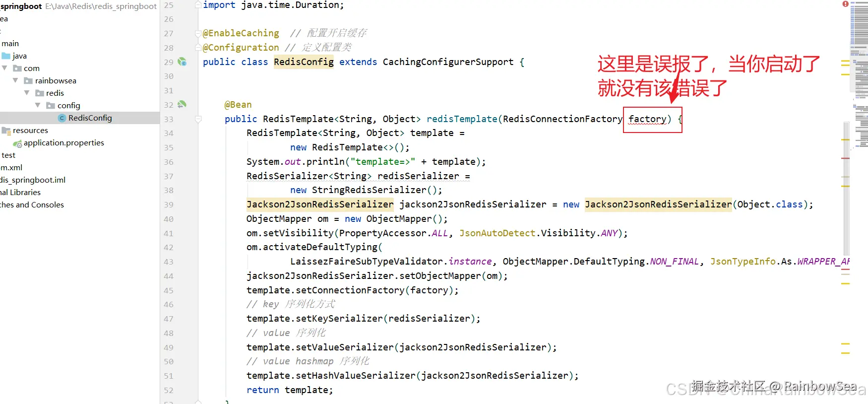Collapse the com package node
Viewport: 868px width, 404px height.
point(4,68)
